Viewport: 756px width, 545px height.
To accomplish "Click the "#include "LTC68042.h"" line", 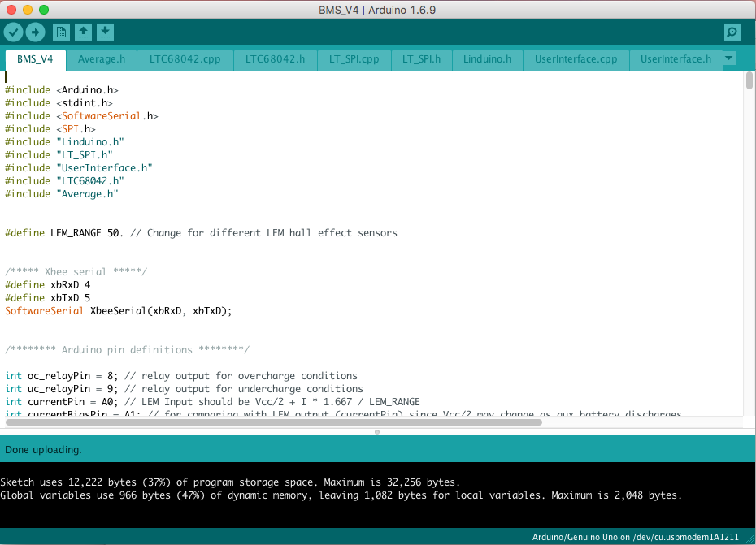I will (64, 181).
